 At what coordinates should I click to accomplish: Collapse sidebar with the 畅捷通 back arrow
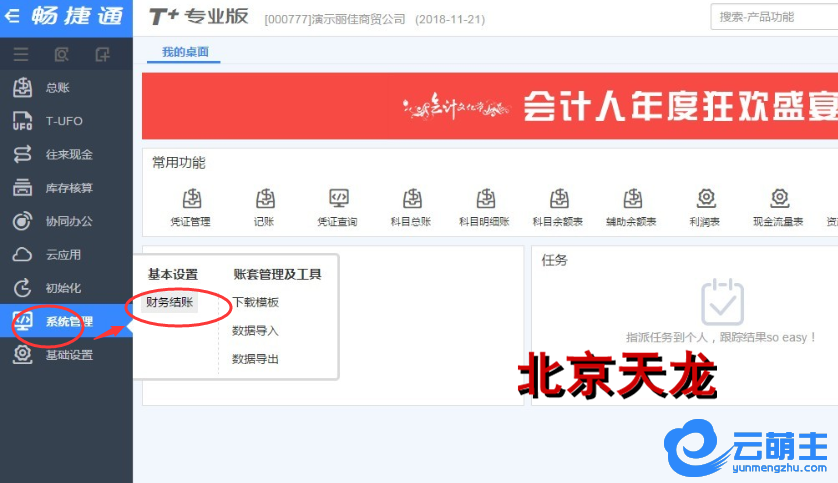[x=12, y=17]
